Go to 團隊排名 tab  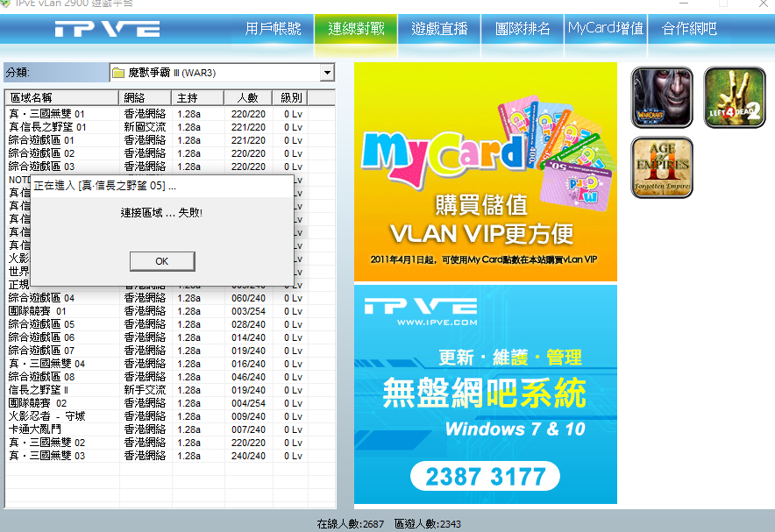[523, 29]
